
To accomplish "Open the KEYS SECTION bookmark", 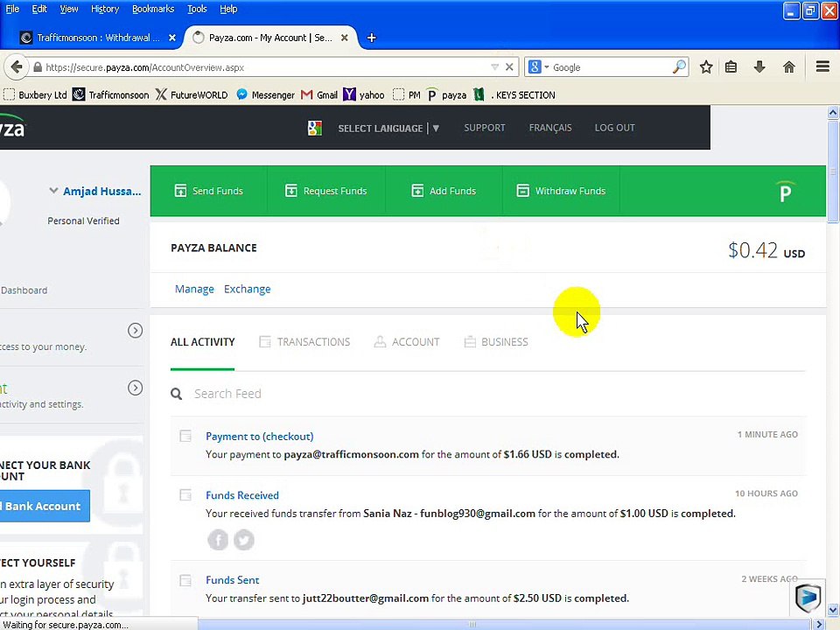I will (x=514, y=94).
